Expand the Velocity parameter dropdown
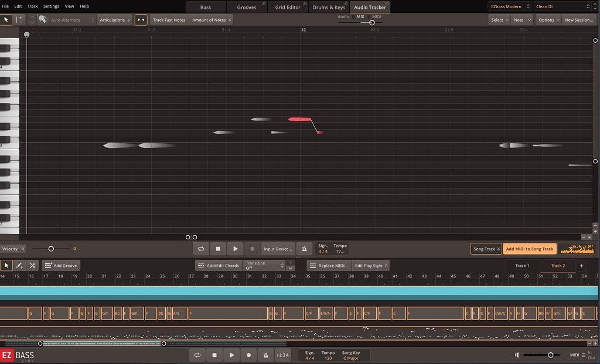Screen dimensions: 600x364 (13, 249)
